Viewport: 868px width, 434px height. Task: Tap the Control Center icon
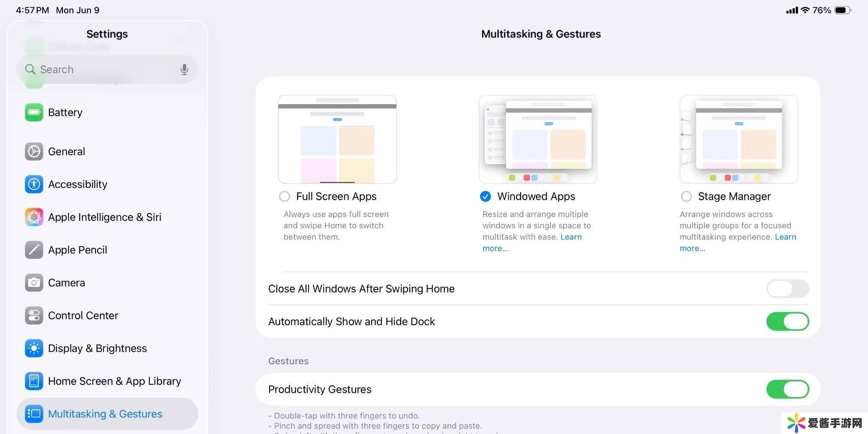(34, 316)
